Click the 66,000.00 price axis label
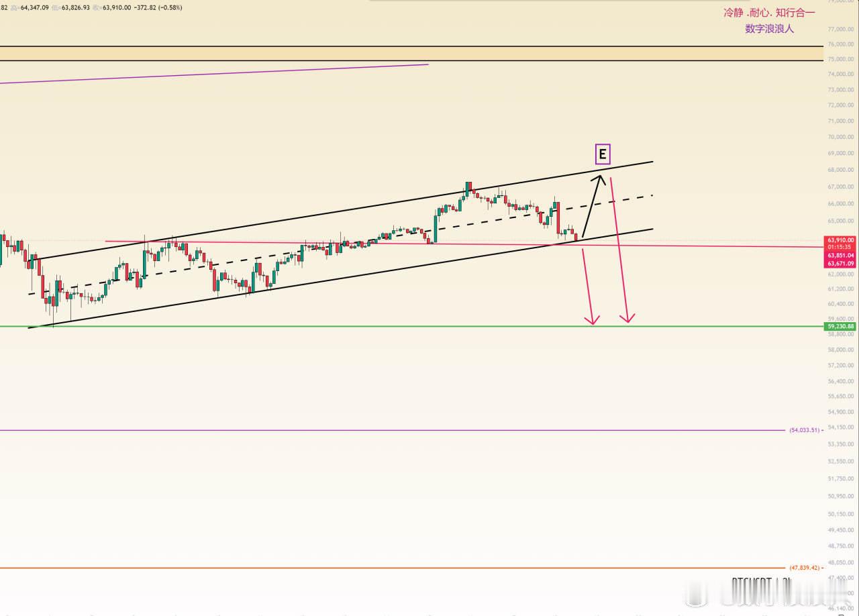 842,203
